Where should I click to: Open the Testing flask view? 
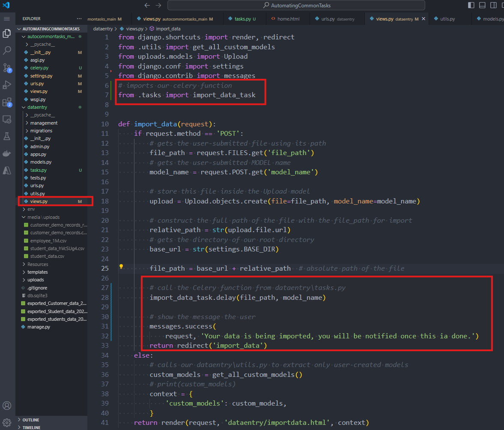(7, 136)
